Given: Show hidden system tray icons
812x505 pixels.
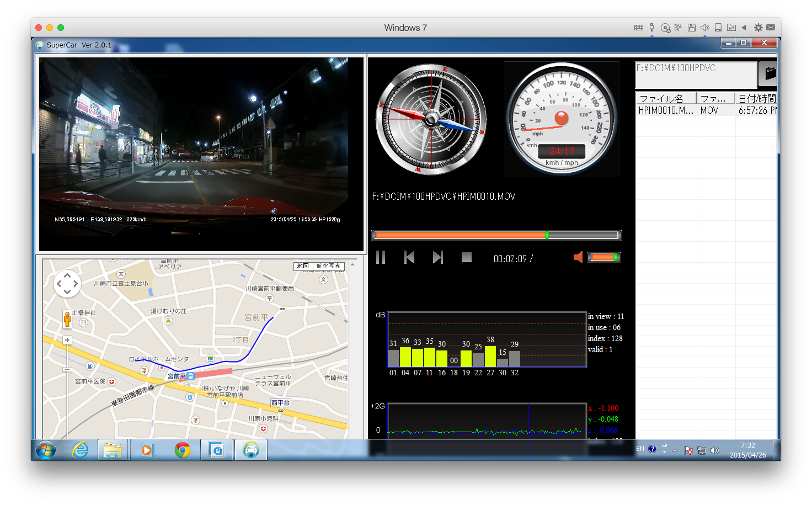Looking at the screenshot, I should 675,450.
